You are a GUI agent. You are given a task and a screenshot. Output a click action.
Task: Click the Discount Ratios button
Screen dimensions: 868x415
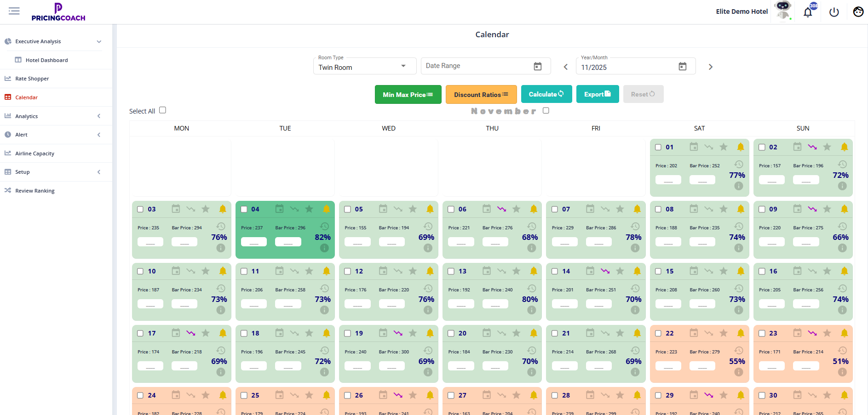tap(481, 95)
